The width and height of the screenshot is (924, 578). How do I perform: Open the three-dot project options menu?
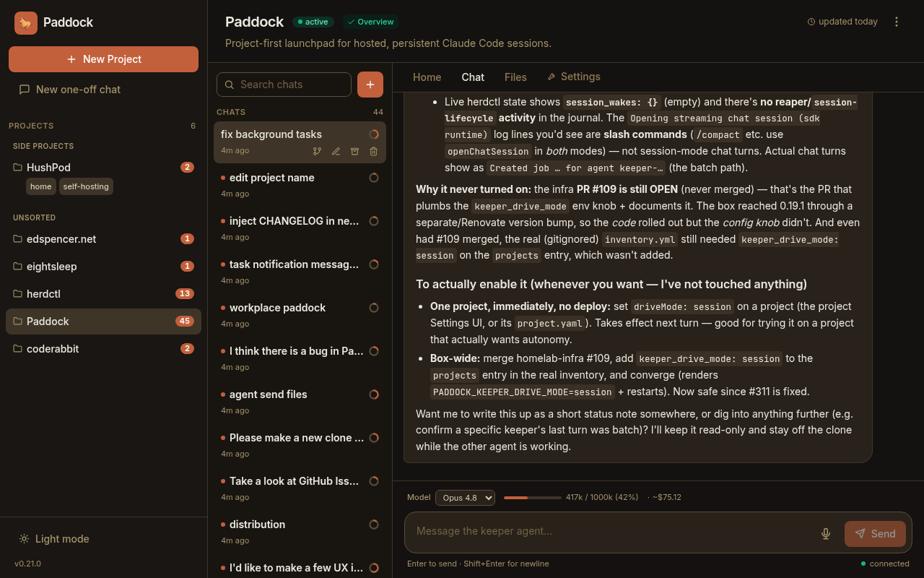click(x=897, y=22)
